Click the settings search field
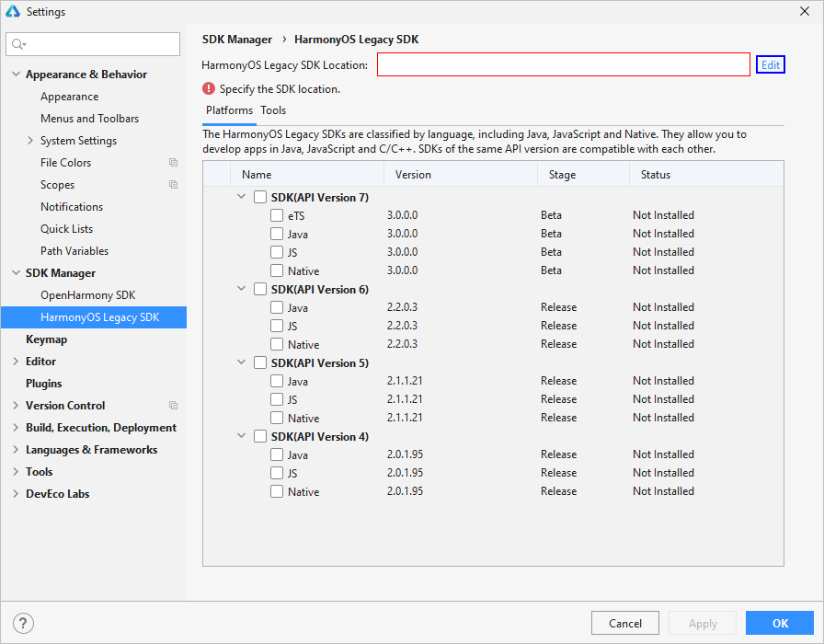The width and height of the screenshot is (824, 644). pyautogui.click(x=93, y=44)
